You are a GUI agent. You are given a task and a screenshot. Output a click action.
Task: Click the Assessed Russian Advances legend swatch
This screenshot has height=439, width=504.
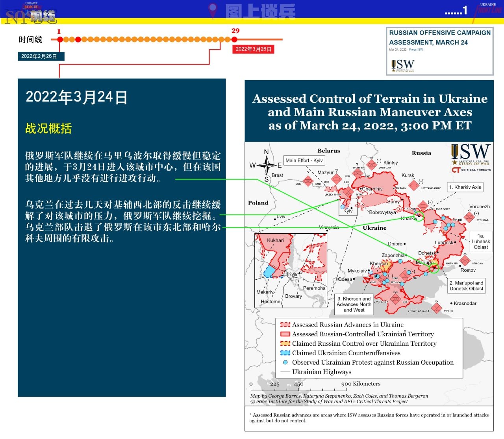click(285, 325)
